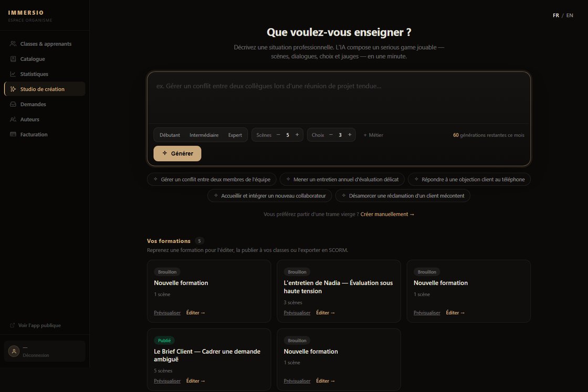This screenshot has width=588, height=392.
Task: Select the 'Désamorcer une réclamation' suggestion chip
Action: tap(403, 196)
